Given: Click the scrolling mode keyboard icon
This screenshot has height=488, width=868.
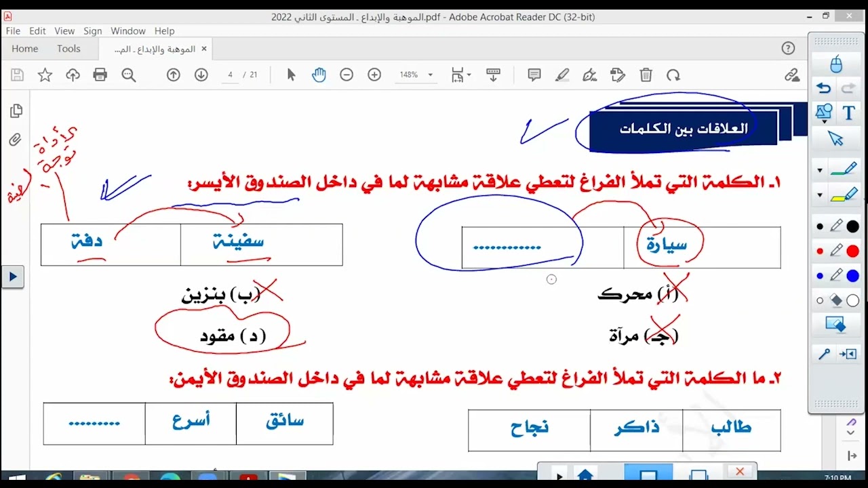Looking at the screenshot, I should pos(493,75).
